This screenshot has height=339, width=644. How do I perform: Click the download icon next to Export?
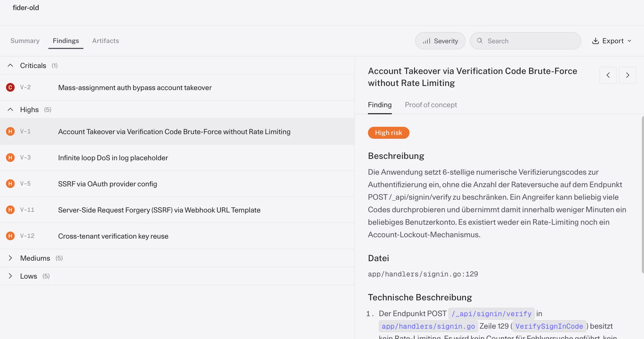(596, 41)
